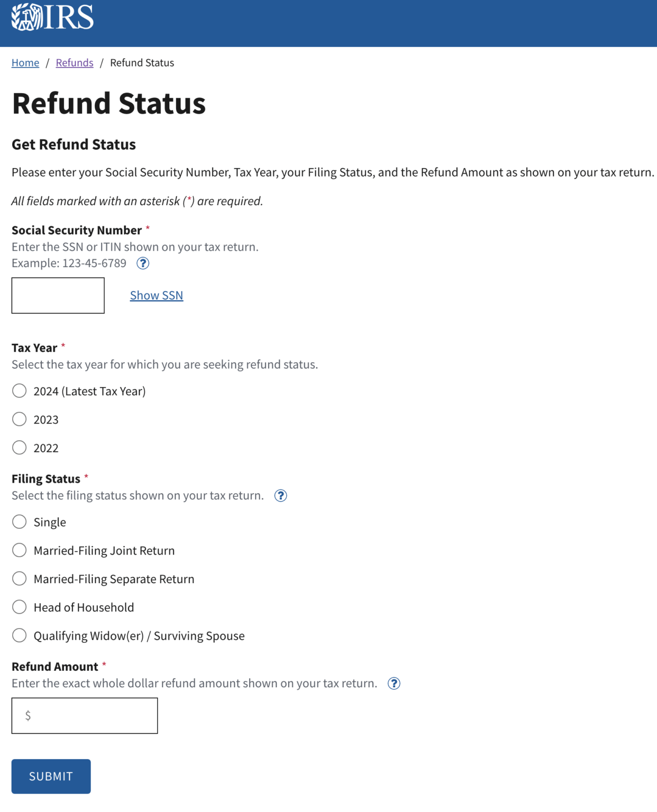The image size is (657, 812).
Task: Select Head of Household filing status
Action: point(19,607)
